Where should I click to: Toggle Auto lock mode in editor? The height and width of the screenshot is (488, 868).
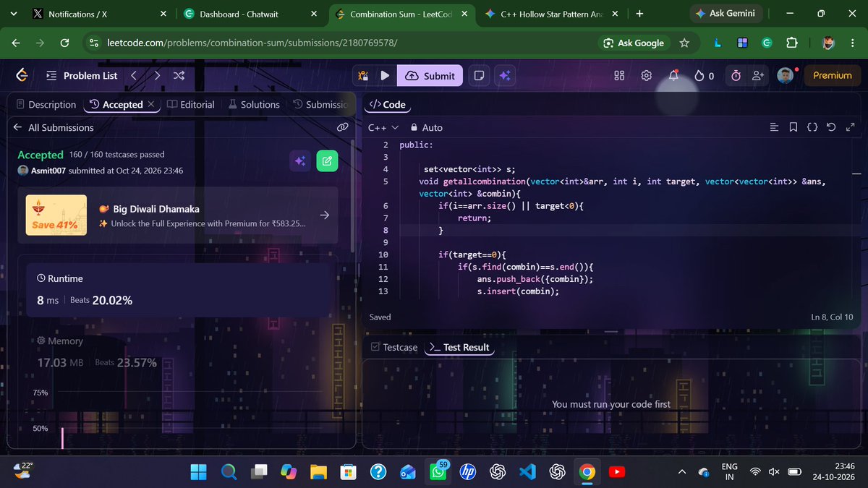(426, 127)
